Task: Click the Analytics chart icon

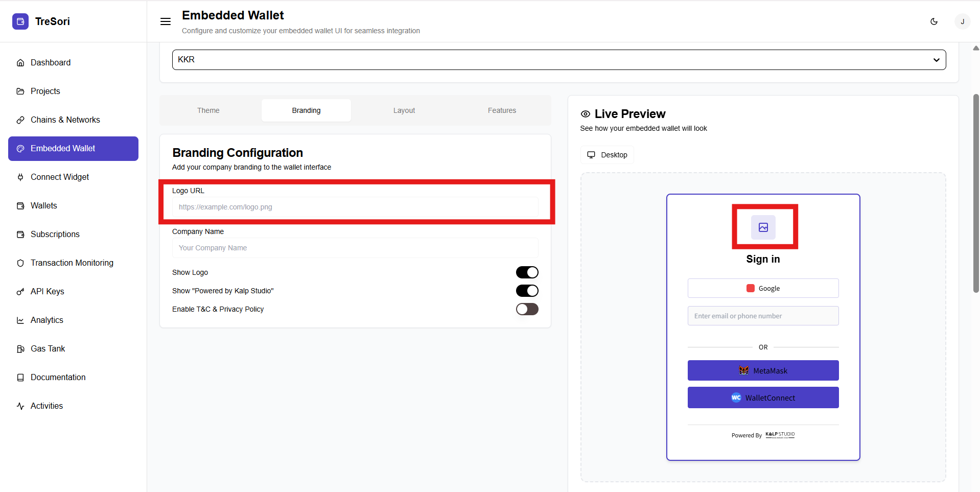Action: 20,320
